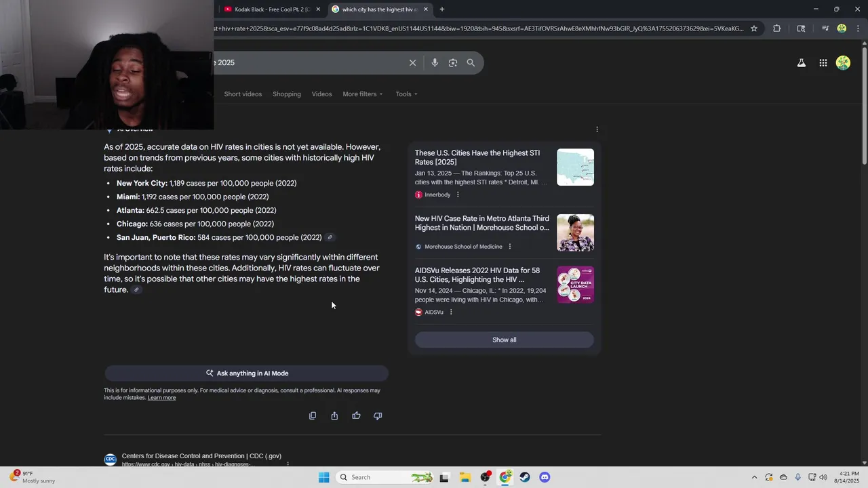Open Chrome extensions puzzle icon

776,28
